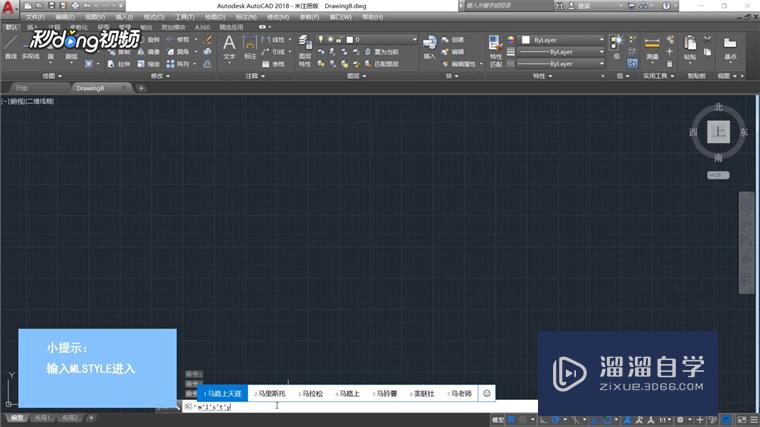Click the Dimension (标注) tool
The width and height of the screenshot is (760, 427).
pos(250,47)
